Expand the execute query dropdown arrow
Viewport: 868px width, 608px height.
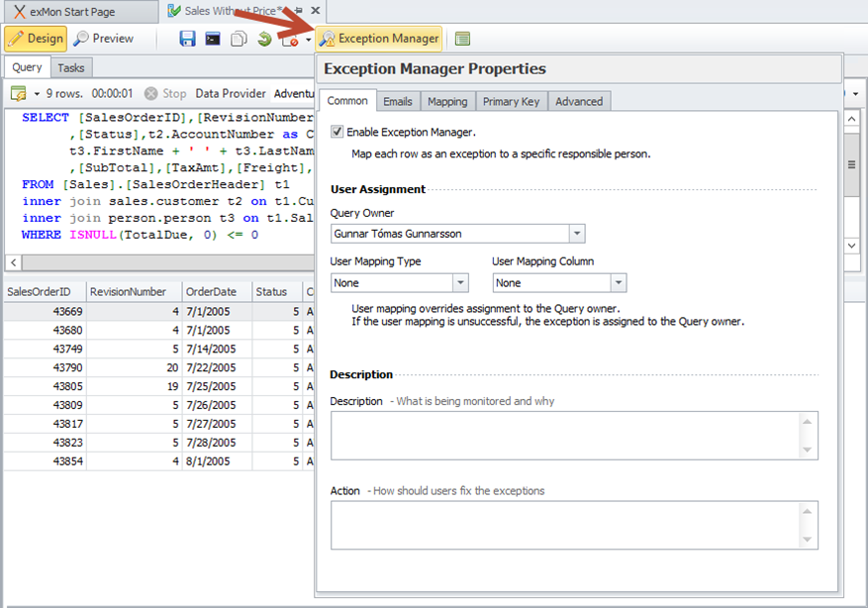pyautogui.click(x=37, y=94)
